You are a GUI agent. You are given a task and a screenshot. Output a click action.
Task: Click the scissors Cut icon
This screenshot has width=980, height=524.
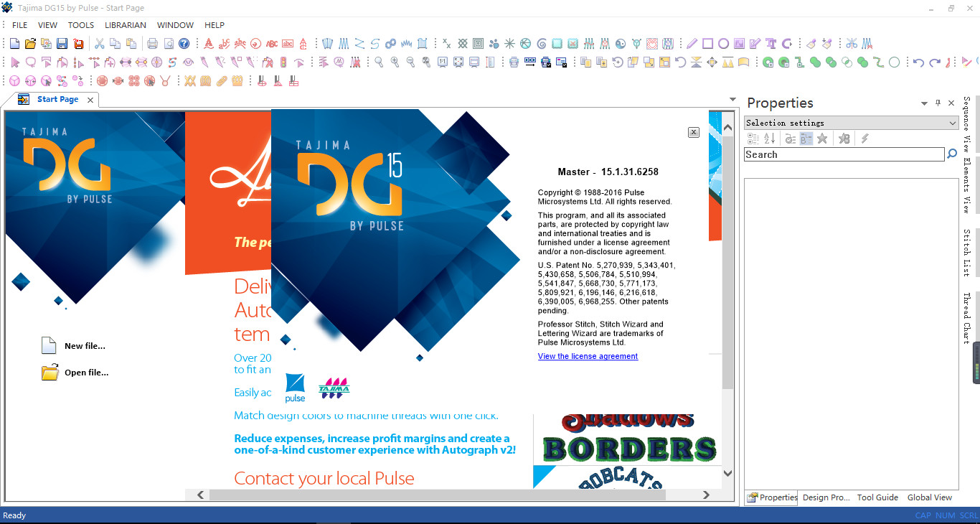click(x=100, y=44)
